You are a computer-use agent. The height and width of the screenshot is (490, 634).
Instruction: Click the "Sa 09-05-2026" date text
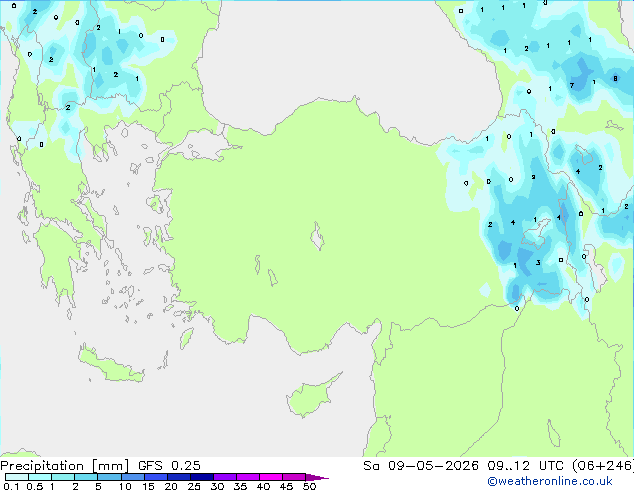421,466
